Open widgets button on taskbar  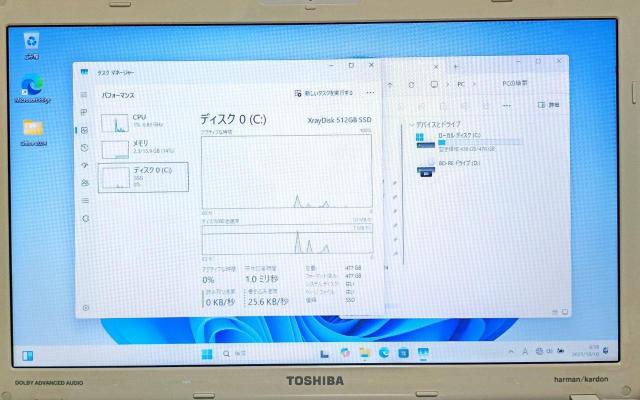(x=28, y=356)
